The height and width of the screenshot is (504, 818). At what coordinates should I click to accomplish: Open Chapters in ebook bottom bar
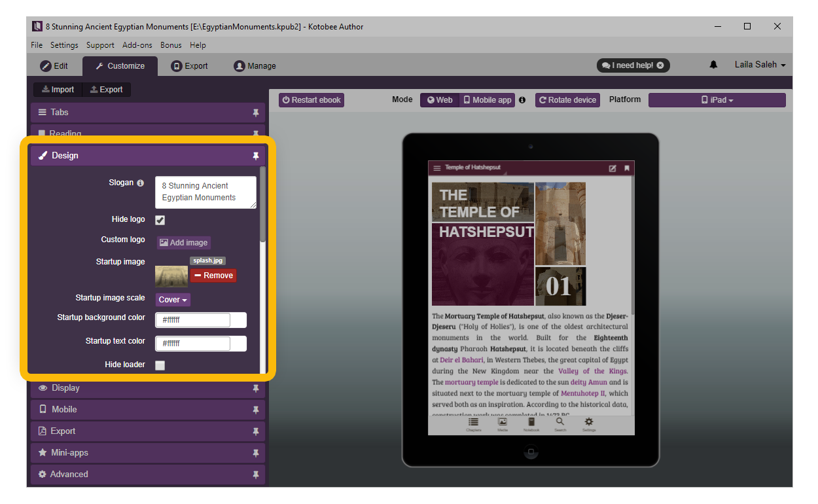click(x=473, y=424)
